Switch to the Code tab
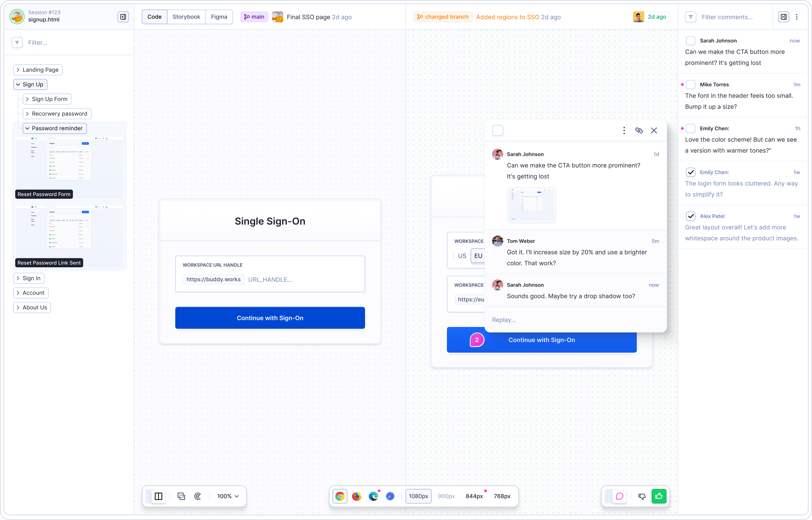The width and height of the screenshot is (812, 520). point(155,17)
